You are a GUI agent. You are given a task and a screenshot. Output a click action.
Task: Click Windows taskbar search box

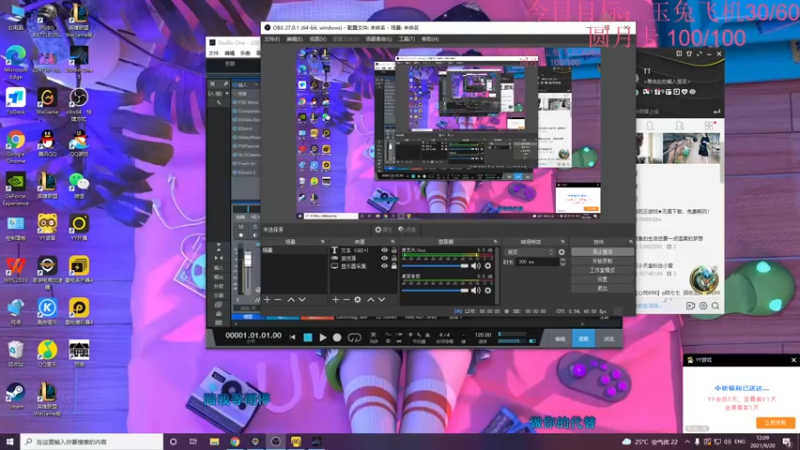click(x=92, y=441)
